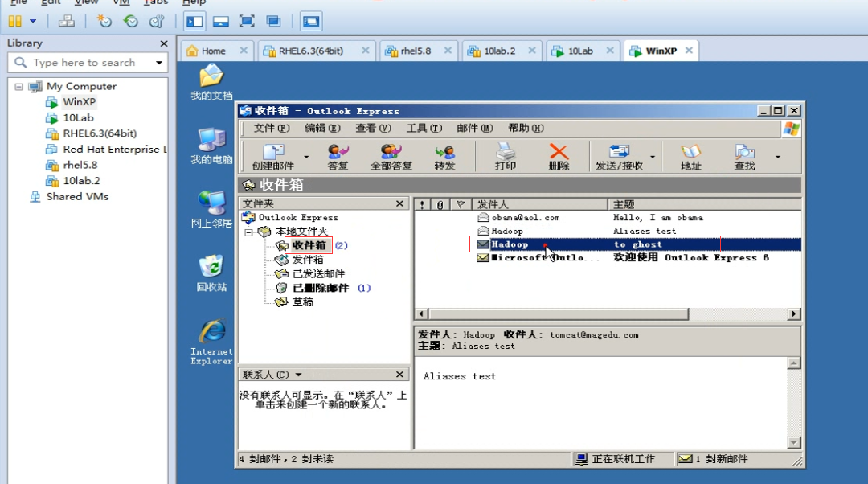Enter VMware full screen mode icon
Image resolution: width=868 pixels, height=484 pixels.
(x=247, y=21)
